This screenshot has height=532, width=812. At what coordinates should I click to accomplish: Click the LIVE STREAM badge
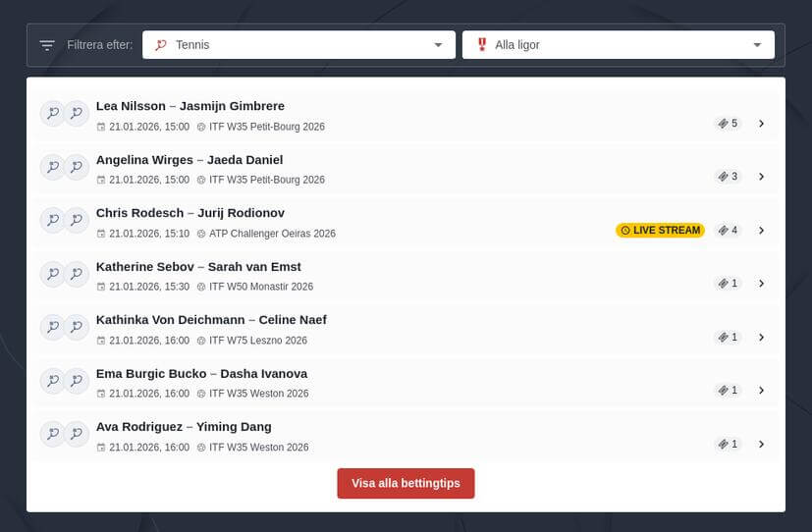(x=660, y=231)
